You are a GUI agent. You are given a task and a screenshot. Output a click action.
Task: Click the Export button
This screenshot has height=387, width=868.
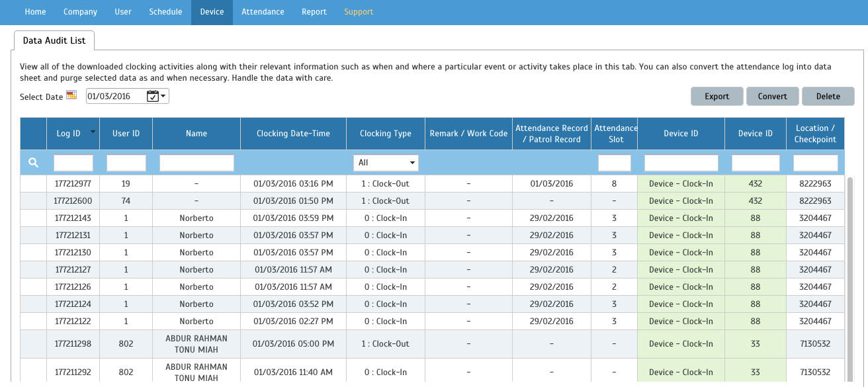(716, 97)
